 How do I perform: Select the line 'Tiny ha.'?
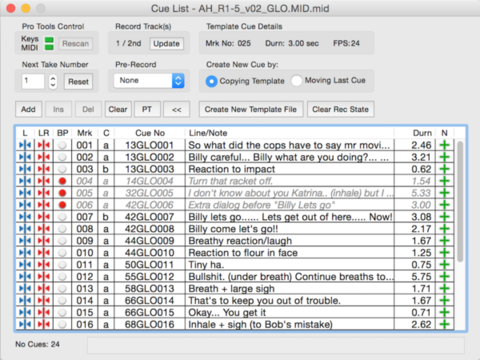pos(206,265)
